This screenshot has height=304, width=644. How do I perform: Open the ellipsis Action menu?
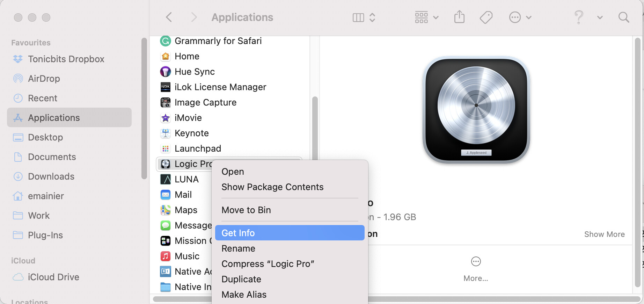515,17
